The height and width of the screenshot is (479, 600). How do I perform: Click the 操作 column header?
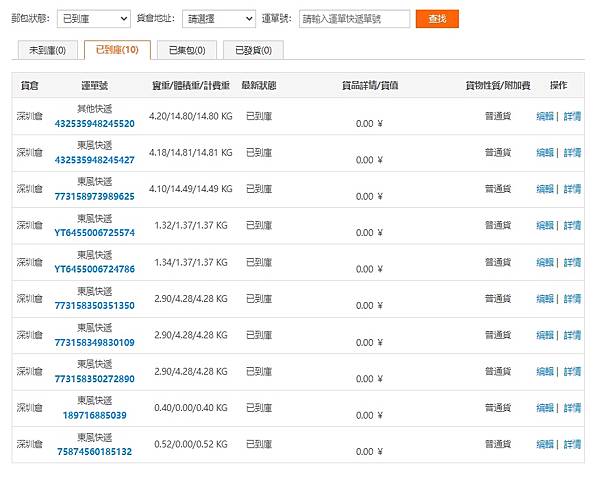coord(558,85)
